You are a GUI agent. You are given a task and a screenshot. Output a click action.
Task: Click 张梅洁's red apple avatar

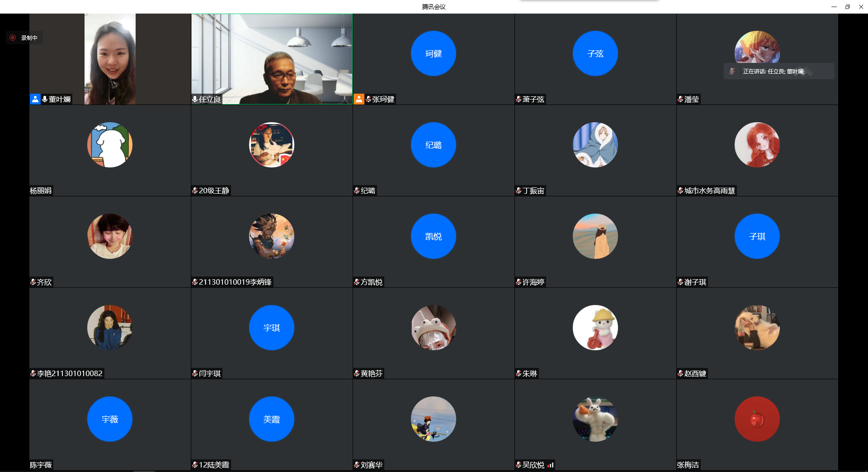click(x=757, y=419)
